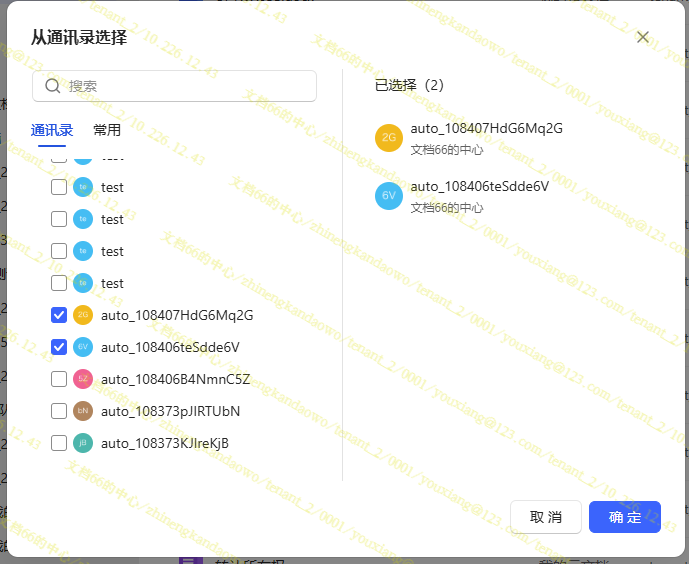Uncheck the auto_108407HdG6Mq2G checkbox
Viewport: 689px width, 564px height.
point(59,315)
